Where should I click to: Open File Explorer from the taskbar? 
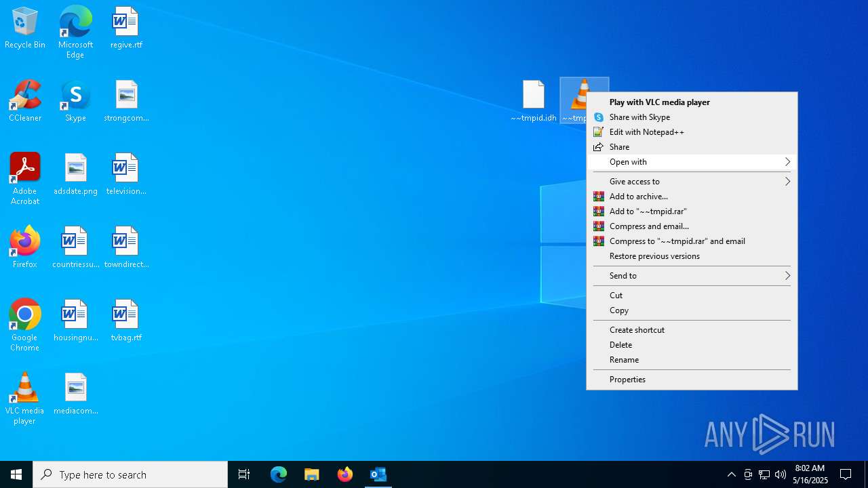312,474
